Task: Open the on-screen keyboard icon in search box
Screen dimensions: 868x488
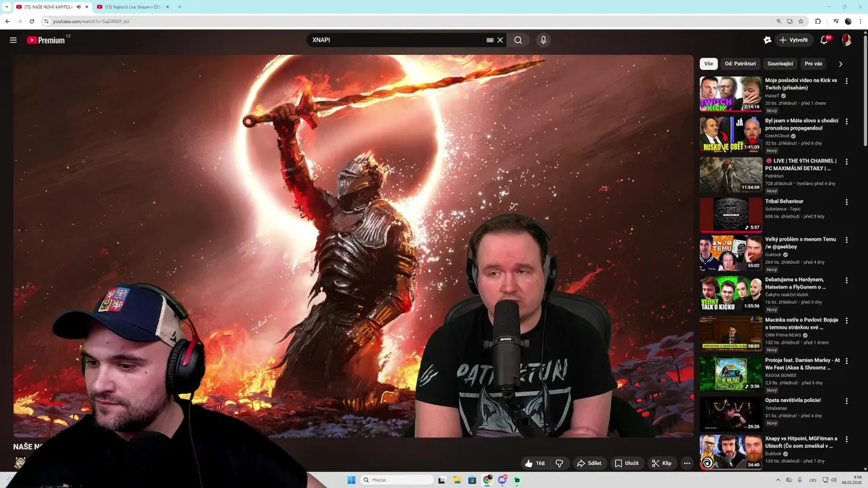Action: click(x=490, y=40)
